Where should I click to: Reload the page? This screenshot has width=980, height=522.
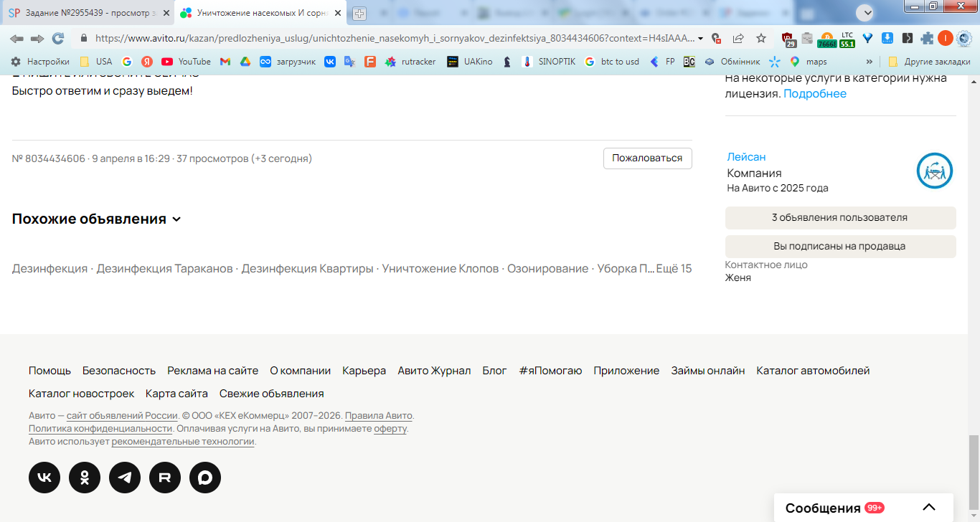[x=58, y=38]
